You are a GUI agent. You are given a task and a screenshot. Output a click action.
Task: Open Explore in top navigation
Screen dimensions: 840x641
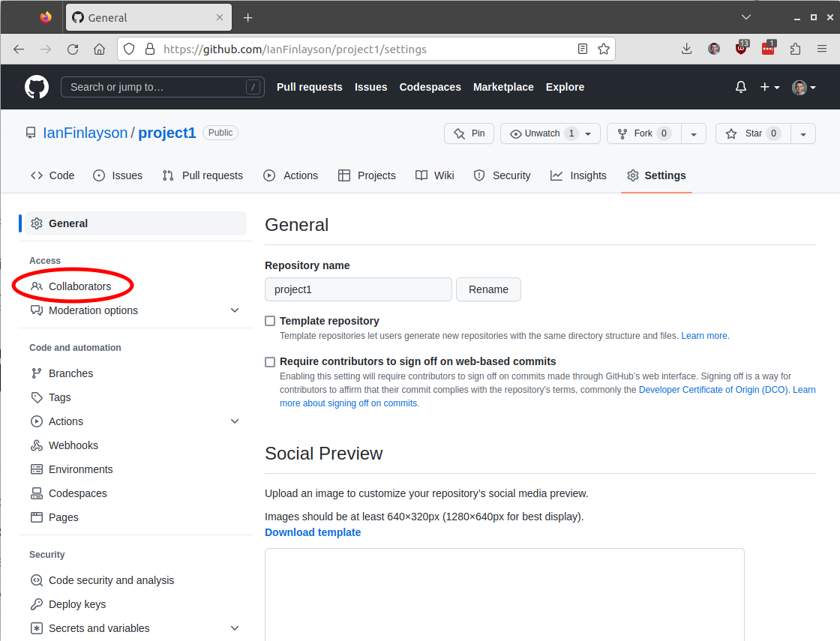click(565, 87)
